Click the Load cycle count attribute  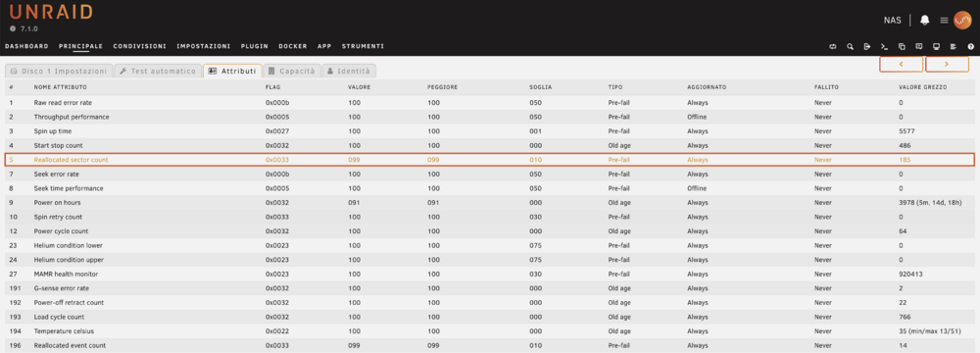[x=60, y=317]
